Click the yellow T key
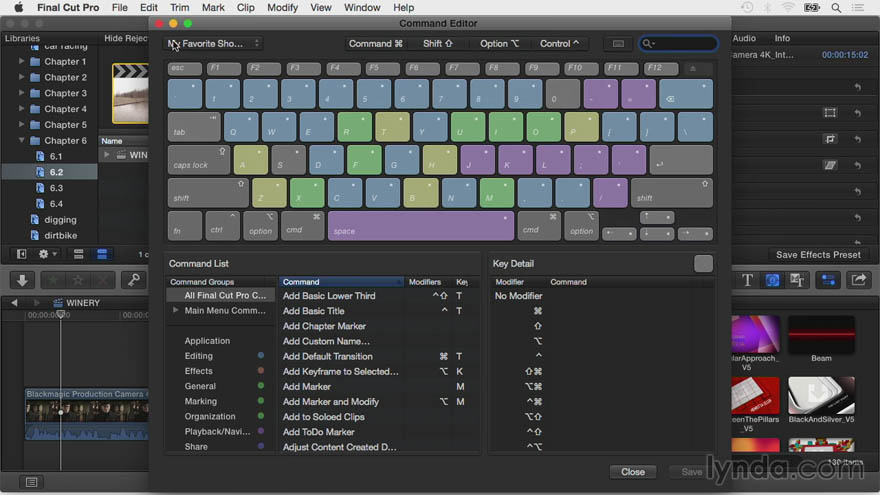 [x=392, y=127]
